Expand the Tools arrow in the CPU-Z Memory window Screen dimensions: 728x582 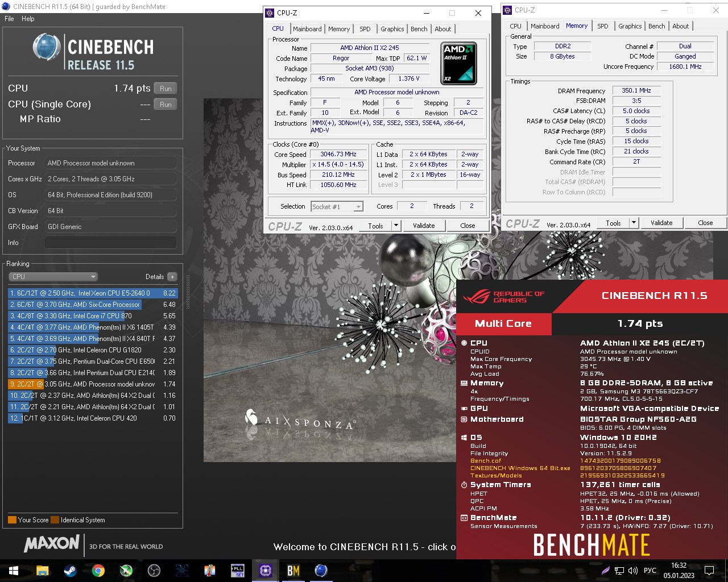634,223
